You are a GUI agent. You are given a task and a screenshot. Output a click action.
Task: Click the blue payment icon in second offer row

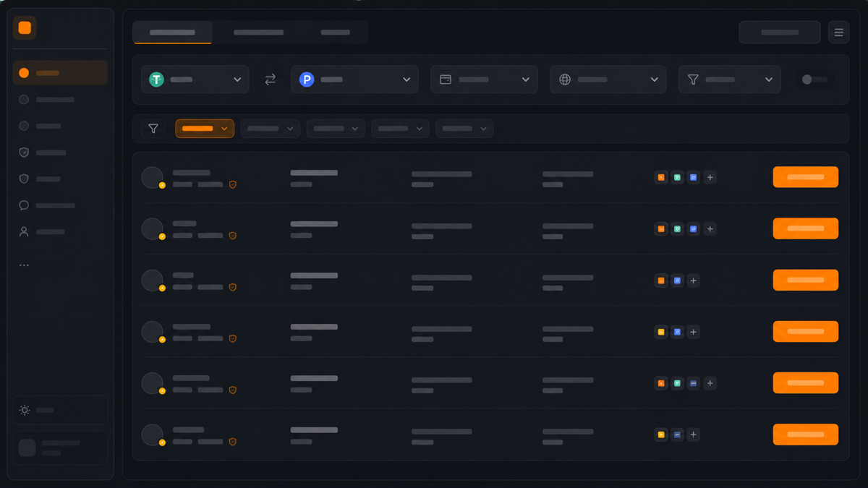tap(694, 228)
